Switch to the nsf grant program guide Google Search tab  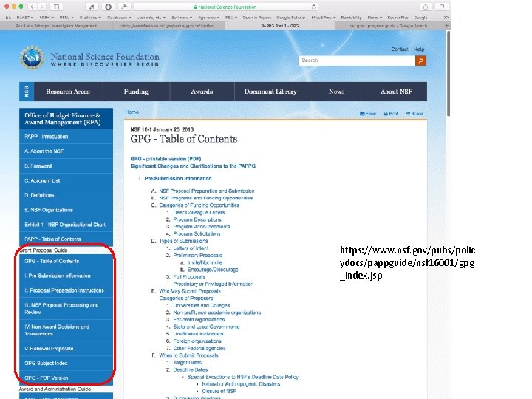pyautogui.click(x=389, y=25)
